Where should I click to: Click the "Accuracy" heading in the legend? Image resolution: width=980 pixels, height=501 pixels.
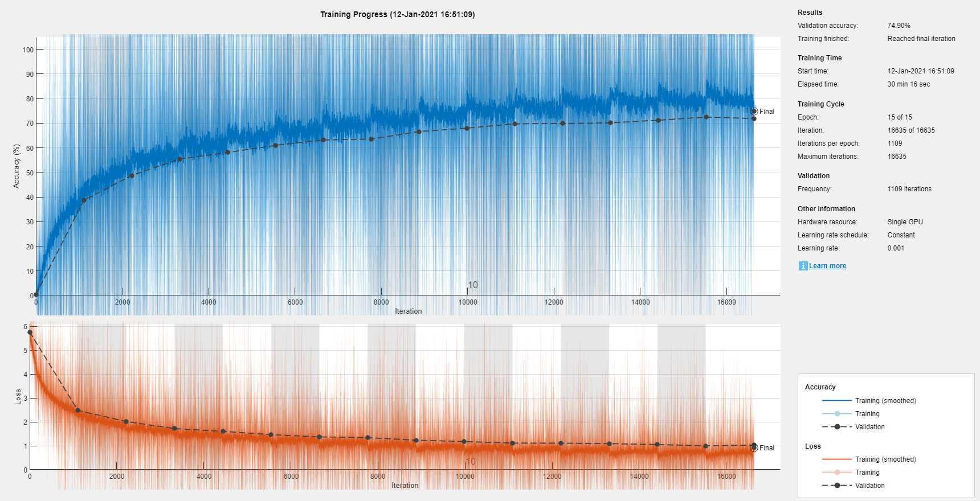(820, 387)
